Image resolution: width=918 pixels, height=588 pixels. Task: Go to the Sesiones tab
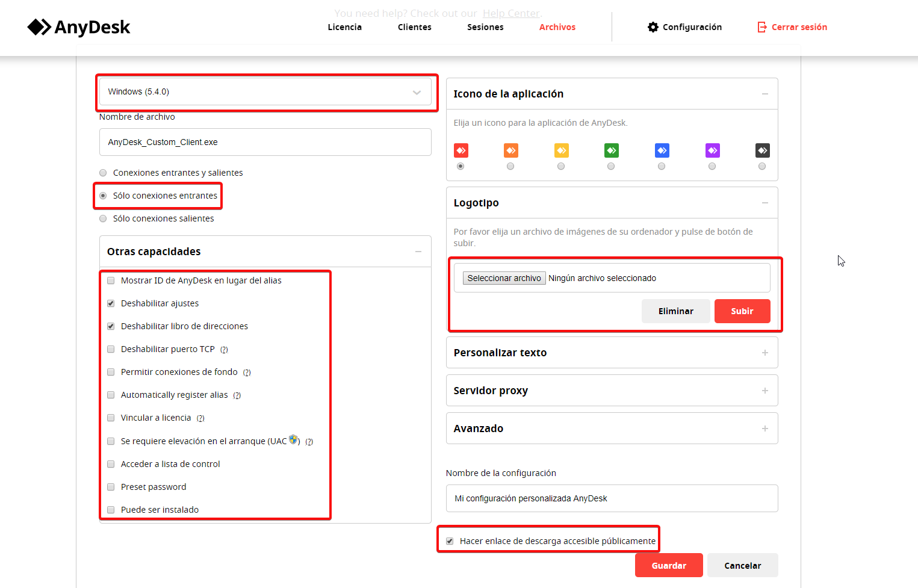point(485,27)
